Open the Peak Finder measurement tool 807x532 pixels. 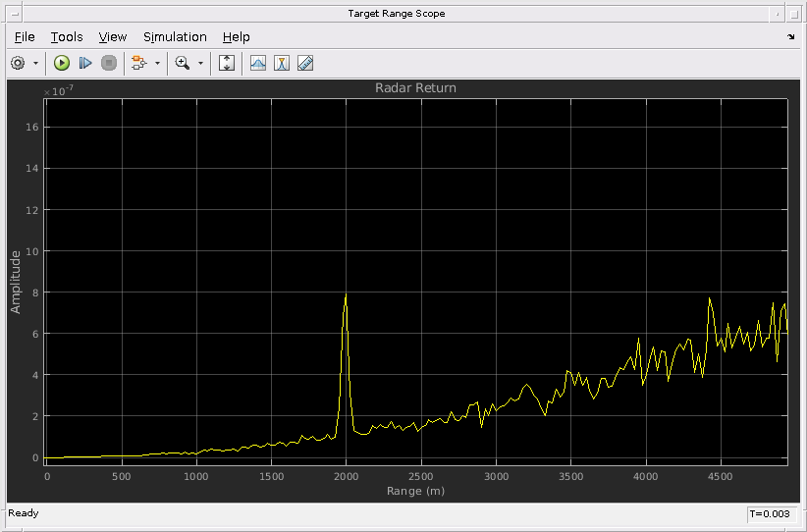pyautogui.click(x=258, y=63)
